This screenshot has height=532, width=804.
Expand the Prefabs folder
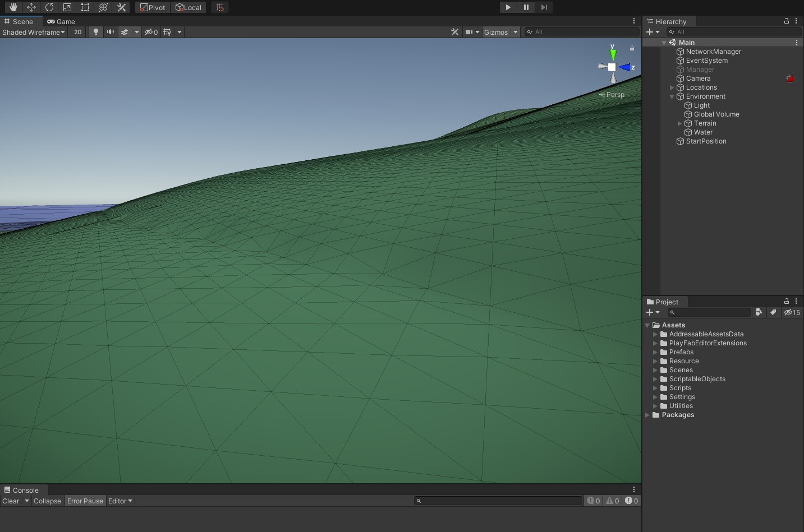point(655,352)
